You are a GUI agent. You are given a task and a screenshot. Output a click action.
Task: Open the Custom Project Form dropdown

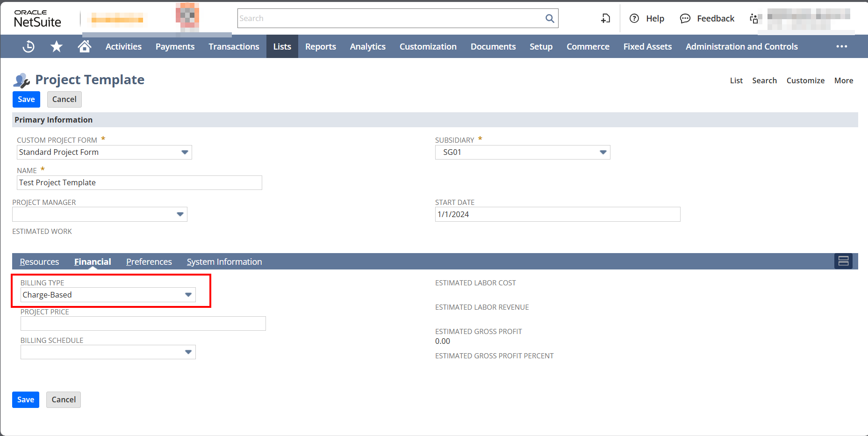(x=185, y=152)
